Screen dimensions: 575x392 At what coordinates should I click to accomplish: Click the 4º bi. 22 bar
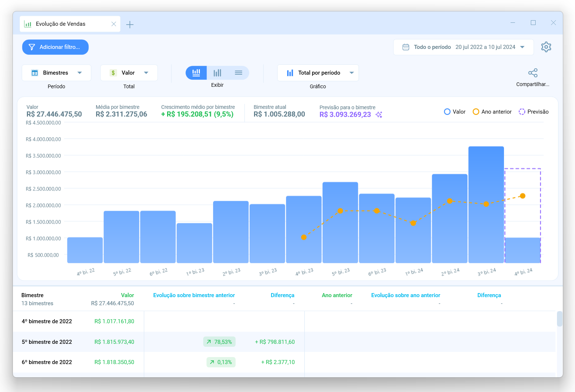85,250
